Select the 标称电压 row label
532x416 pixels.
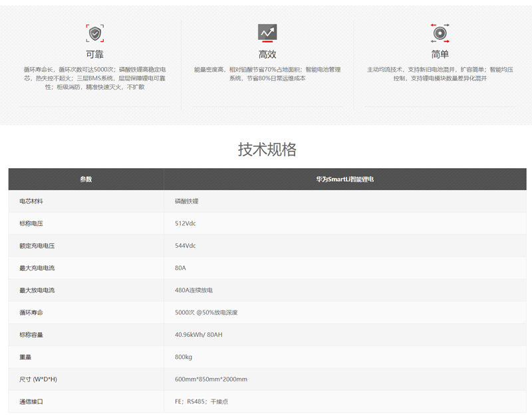[x=31, y=223]
